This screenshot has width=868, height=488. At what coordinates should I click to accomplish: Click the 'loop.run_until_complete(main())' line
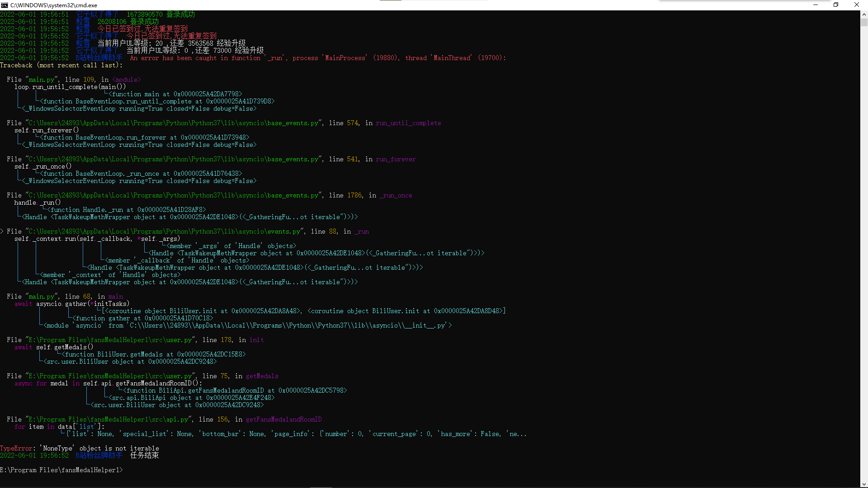[70, 87]
